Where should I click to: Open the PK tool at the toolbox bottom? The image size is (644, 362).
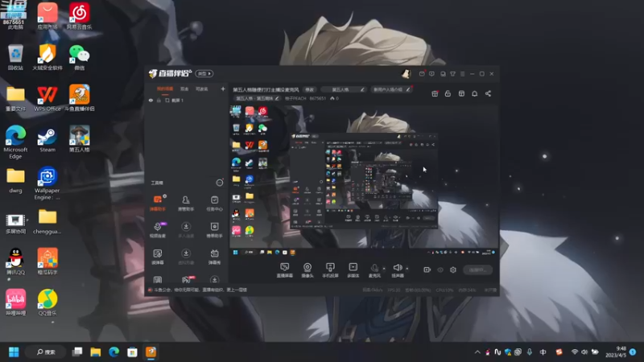click(186, 280)
